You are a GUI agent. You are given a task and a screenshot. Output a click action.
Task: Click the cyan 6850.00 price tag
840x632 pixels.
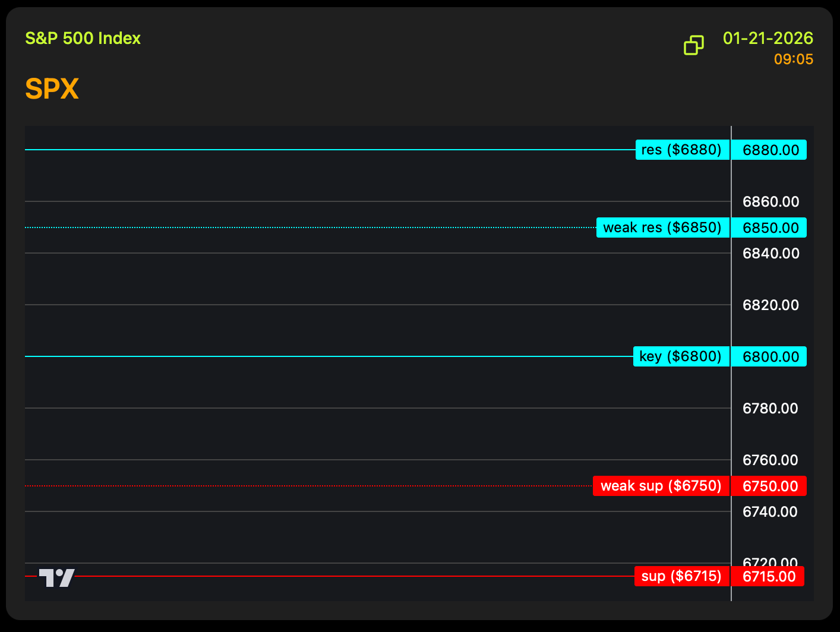(x=769, y=227)
